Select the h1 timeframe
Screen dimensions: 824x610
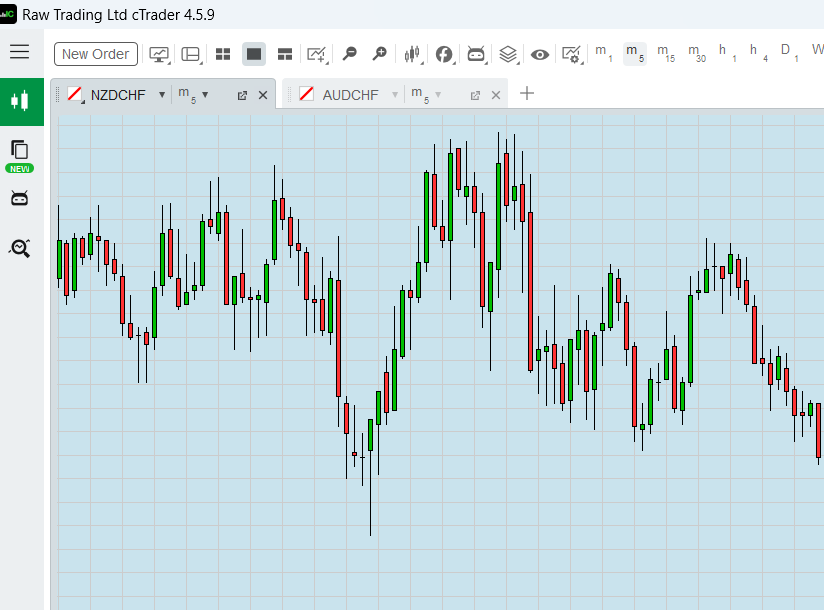pos(727,53)
